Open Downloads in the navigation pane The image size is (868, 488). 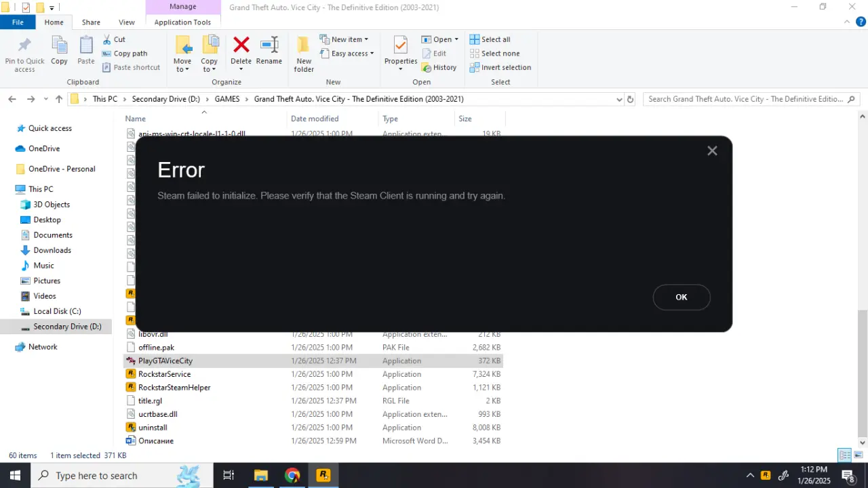point(52,250)
